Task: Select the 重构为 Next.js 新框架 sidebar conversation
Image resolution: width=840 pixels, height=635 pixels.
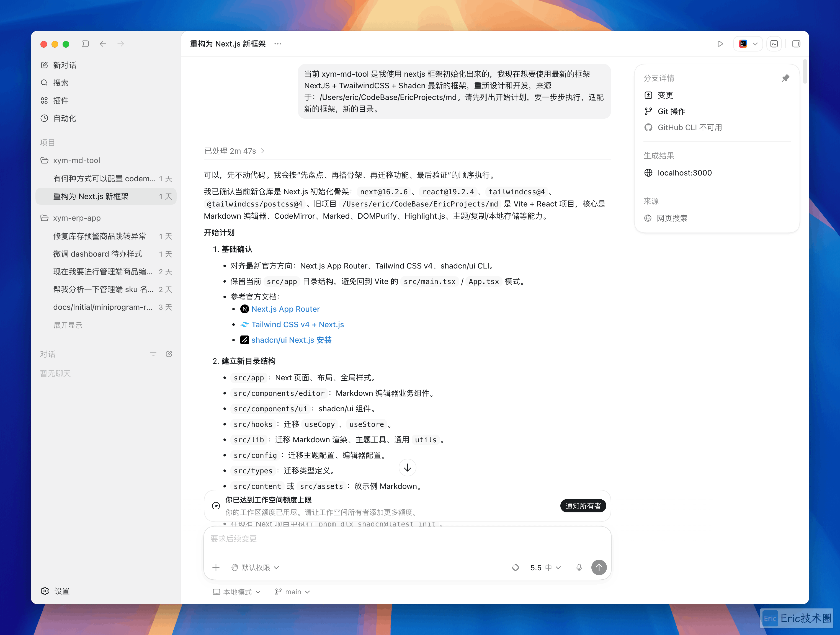Action: [105, 196]
